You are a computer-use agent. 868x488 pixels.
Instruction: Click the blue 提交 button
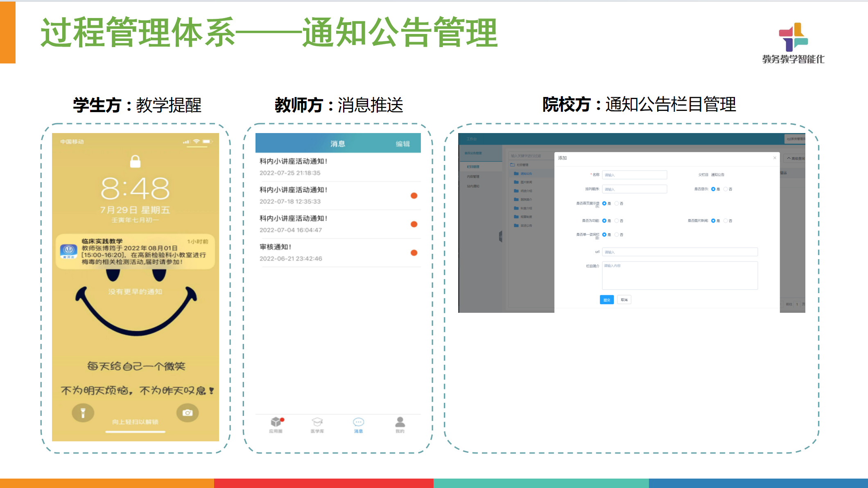tap(606, 300)
